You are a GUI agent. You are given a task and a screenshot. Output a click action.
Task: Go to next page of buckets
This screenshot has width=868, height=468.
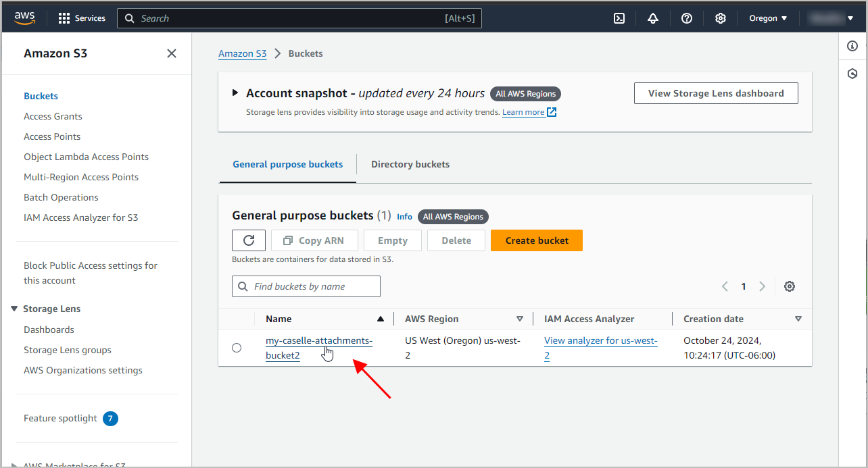(x=763, y=286)
